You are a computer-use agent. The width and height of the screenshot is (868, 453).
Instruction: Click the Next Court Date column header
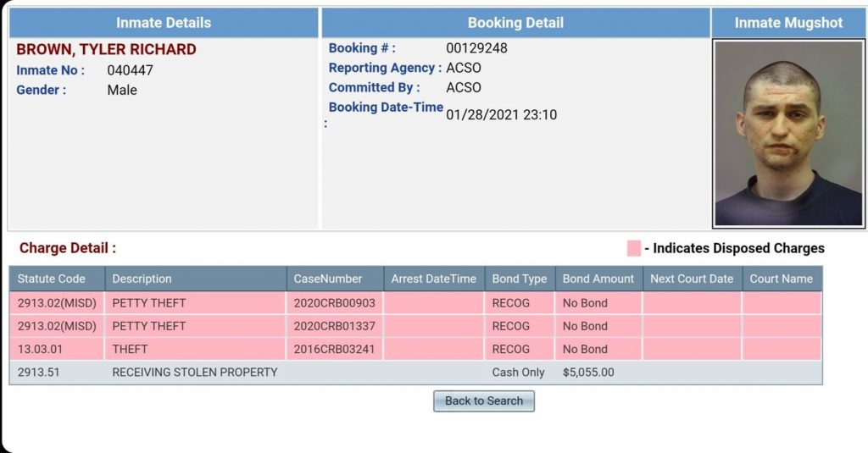pyautogui.click(x=692, y=279)
